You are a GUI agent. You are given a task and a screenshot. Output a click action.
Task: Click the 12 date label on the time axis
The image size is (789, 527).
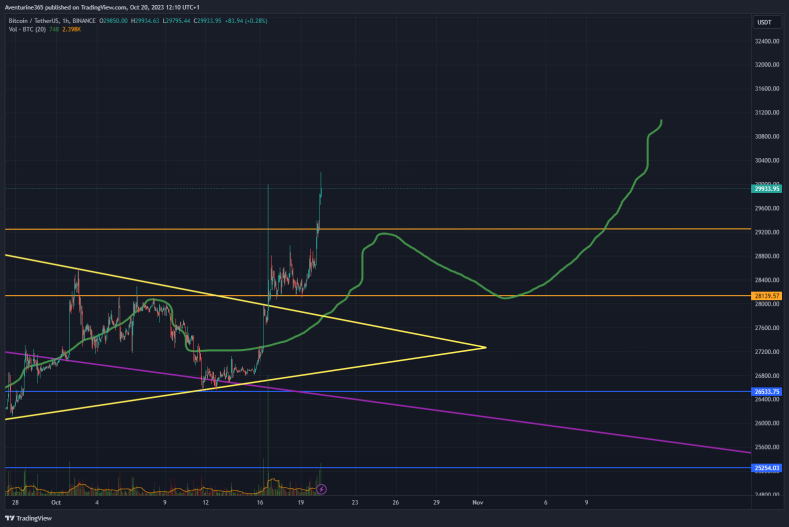[205, 502]
